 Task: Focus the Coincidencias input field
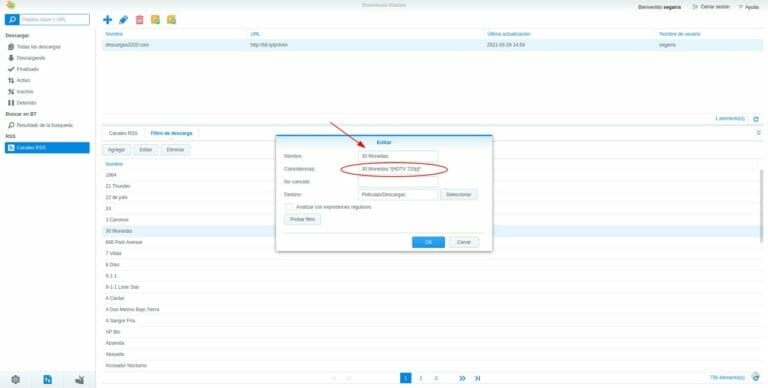tap(398, 169)
